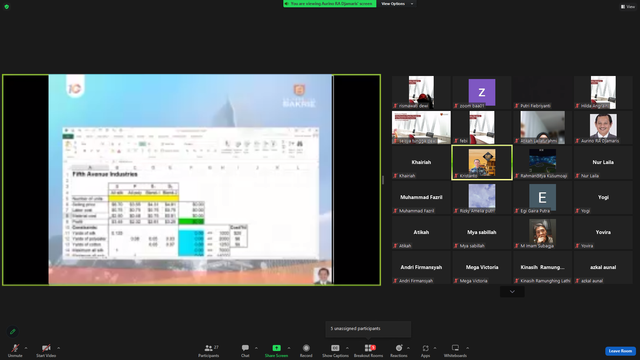
Task: Select azkal aunal participant tile
Action: [603, 268]
